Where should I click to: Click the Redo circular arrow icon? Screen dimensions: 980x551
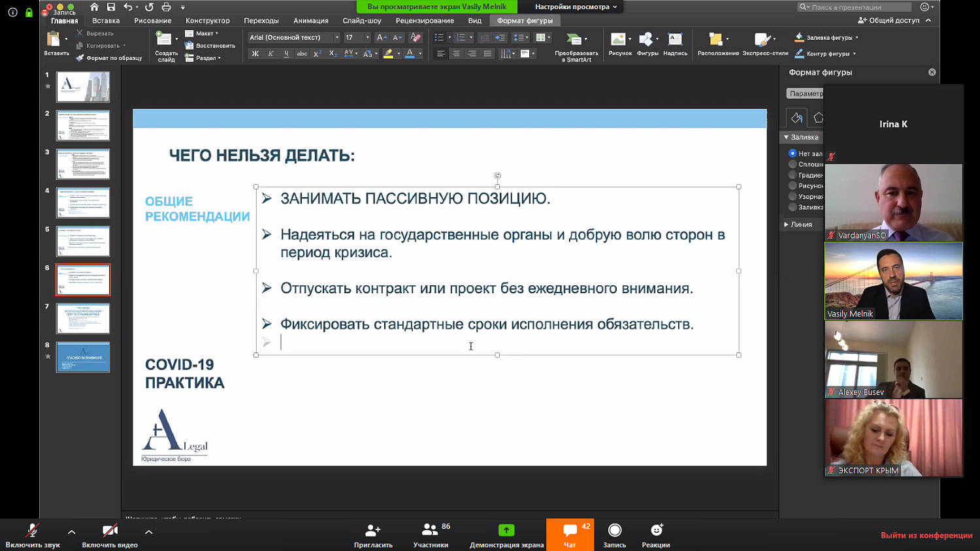pyautogui.click(x=150, y=7)
